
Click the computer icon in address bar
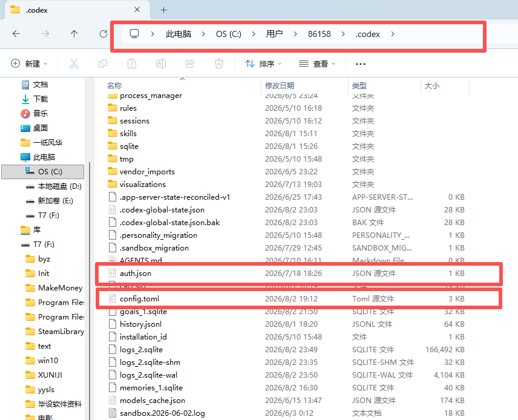pyautogui.click(x=134, y=34)
